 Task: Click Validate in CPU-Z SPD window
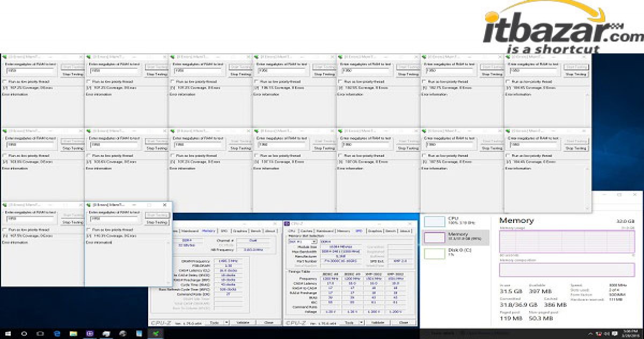click(x=378, y=322)
